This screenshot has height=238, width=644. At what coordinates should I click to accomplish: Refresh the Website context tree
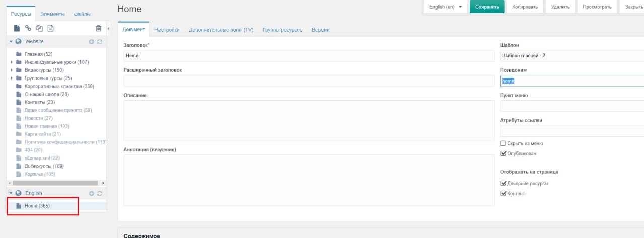point(100,42)
